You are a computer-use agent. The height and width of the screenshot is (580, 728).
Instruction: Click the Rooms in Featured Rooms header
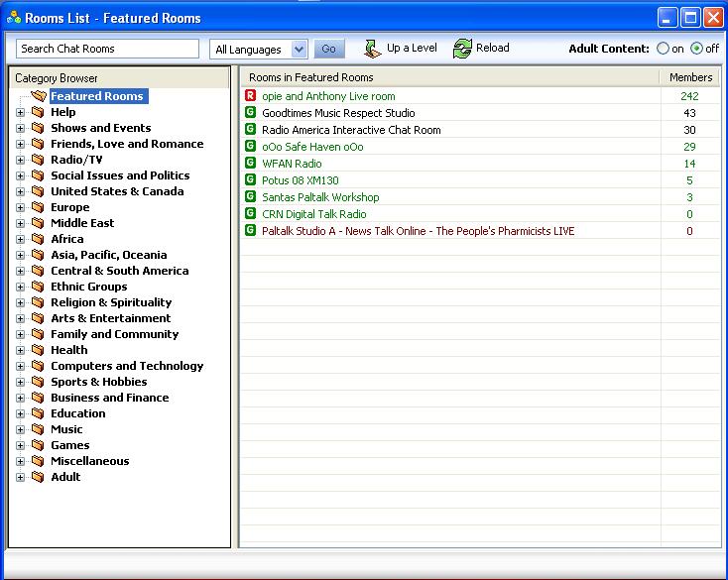point(450,77)
